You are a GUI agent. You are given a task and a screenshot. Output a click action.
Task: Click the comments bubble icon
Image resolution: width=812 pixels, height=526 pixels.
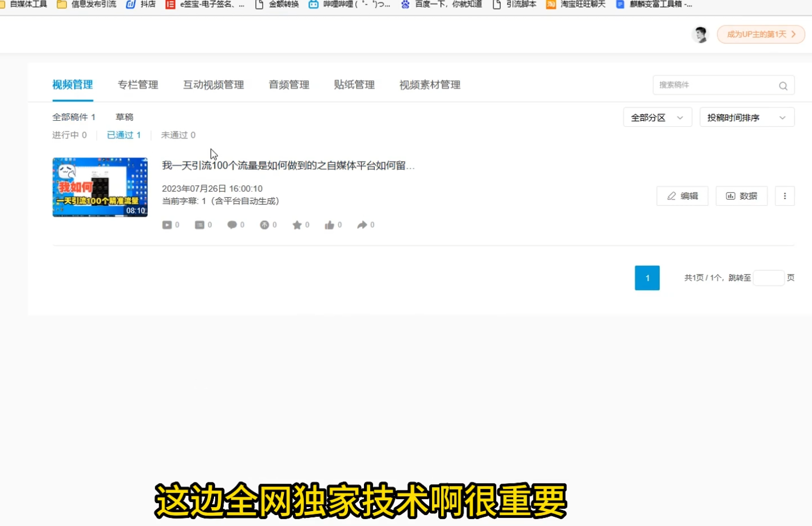[232, 225]
